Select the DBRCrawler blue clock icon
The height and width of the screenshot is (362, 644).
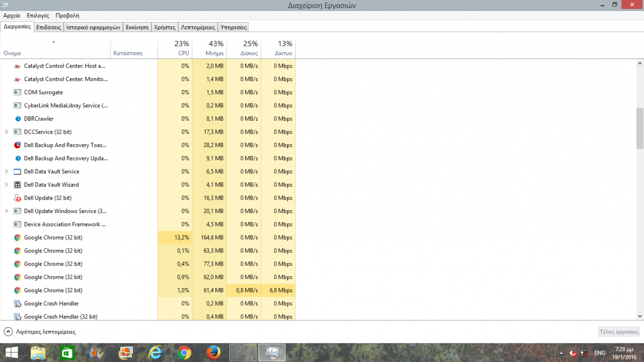[x=17, y=119]
